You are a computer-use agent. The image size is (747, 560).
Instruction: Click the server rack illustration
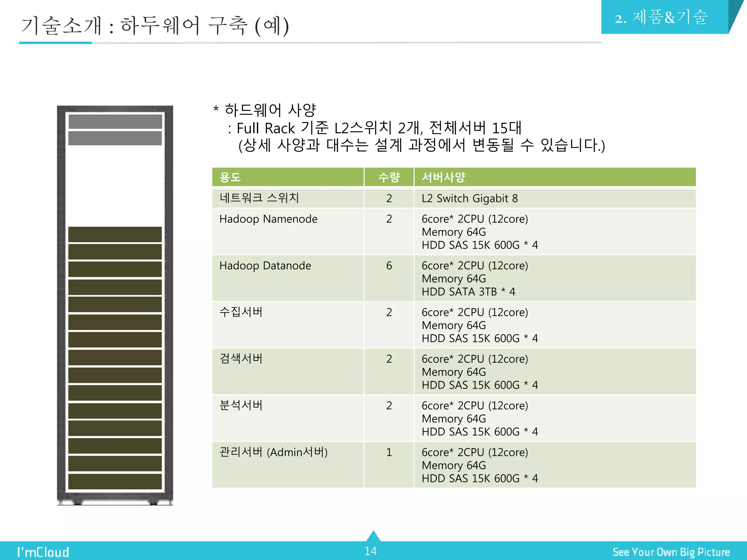tap(115, 306)
